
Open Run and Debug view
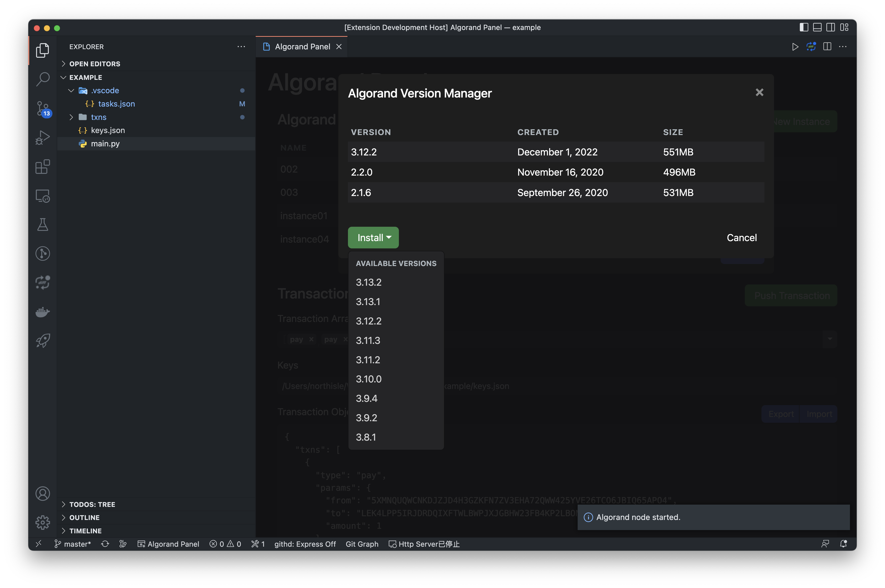click(43, 138)
